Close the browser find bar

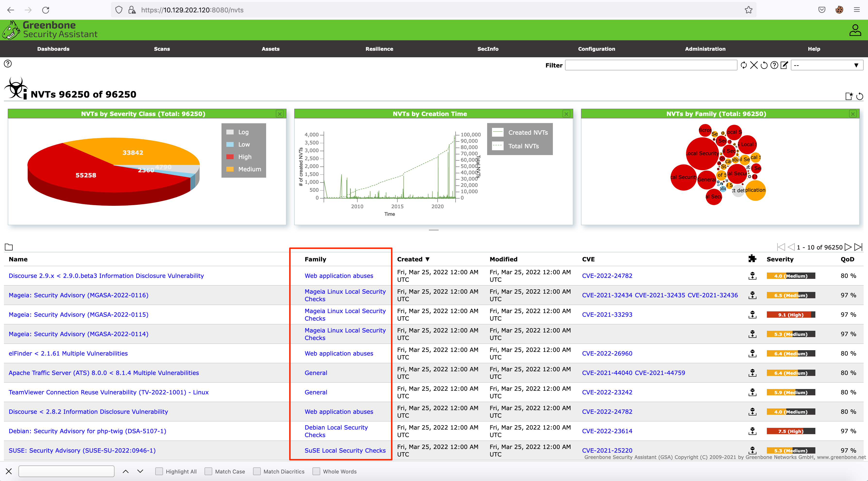[x=9, y=471]
